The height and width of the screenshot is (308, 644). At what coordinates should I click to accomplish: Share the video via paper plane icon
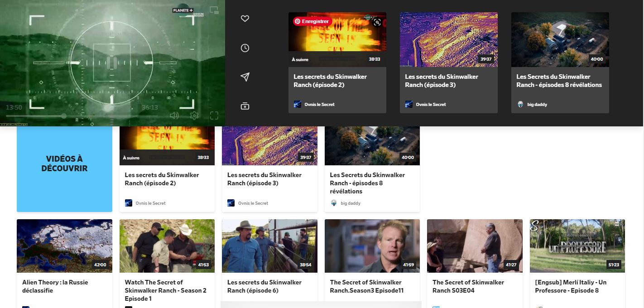click(x=245, y=77)
